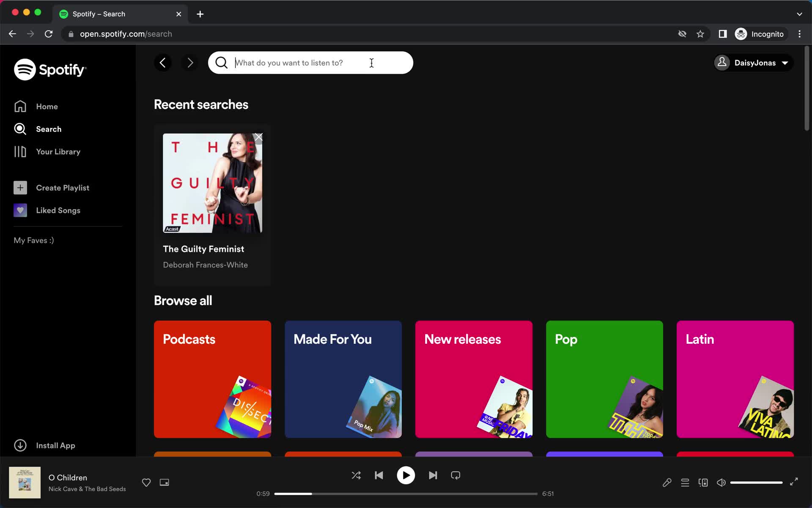
Task: Like O Children with the heart icon
Action: pos(146,482)
